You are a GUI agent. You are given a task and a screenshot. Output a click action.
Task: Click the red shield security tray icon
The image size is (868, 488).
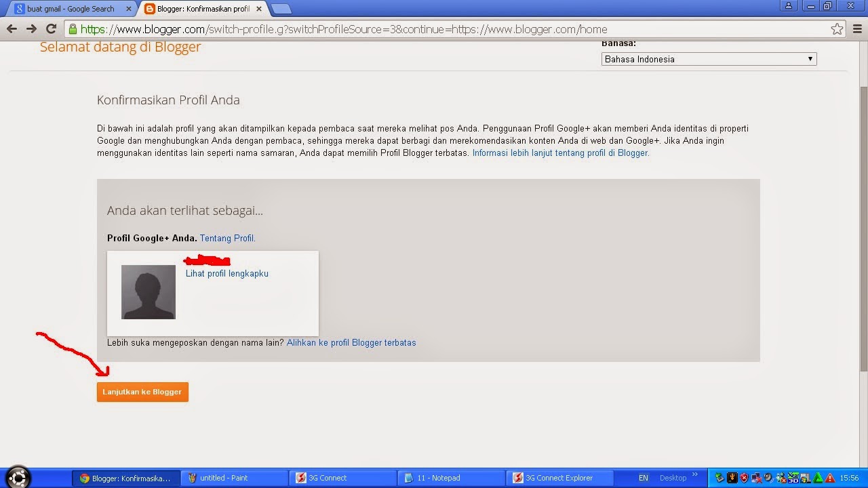745,478
